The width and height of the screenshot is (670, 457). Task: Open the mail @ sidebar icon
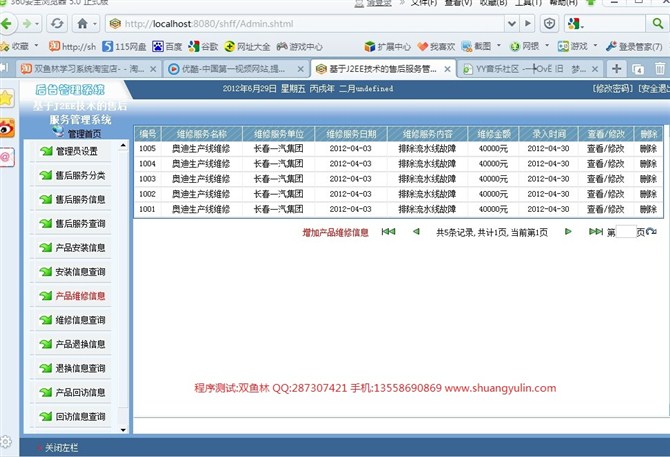click(x=7, y=157)
